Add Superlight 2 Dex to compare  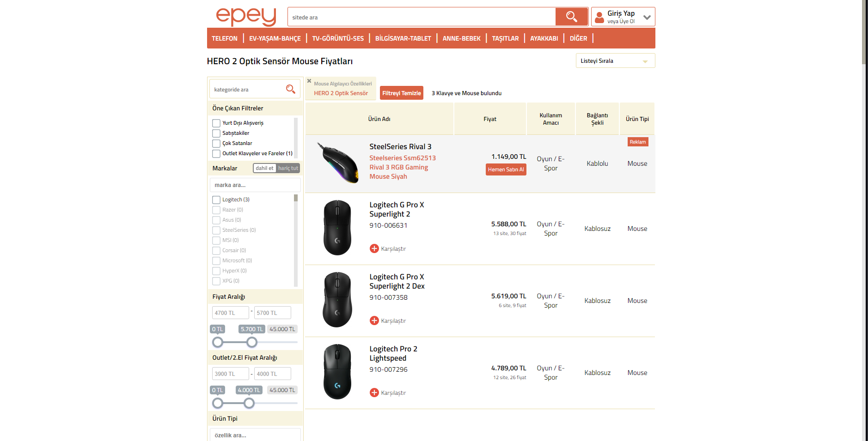coord(374,320)
